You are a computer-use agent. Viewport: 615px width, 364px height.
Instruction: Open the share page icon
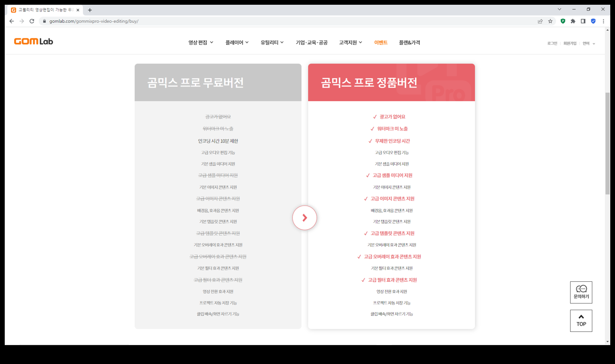[540, 21]
